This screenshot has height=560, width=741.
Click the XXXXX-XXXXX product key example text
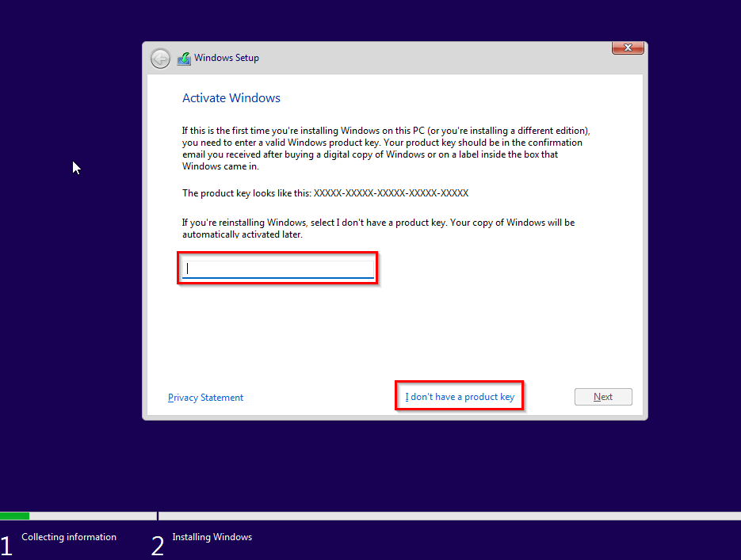coord(391,193)
